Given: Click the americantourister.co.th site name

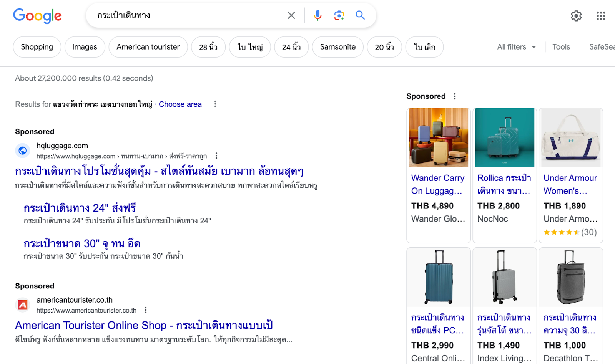Looking at the screenshot, I should pyautogui.click(x=75, y=300).
